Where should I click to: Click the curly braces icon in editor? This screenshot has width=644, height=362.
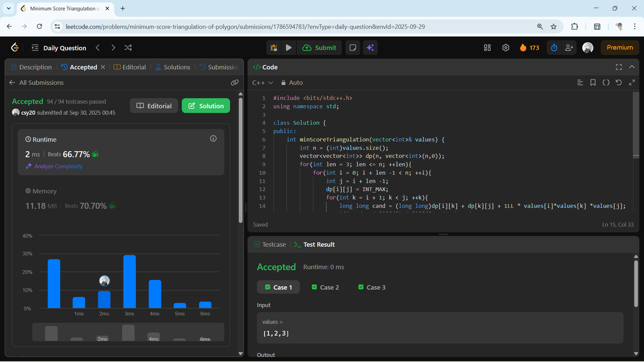tap(605, 83)
